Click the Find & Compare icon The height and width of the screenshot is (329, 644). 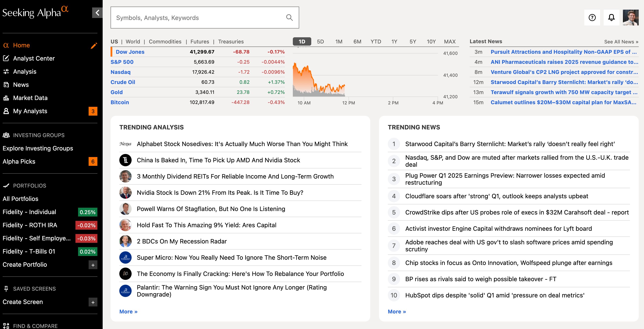coord(6,326)
